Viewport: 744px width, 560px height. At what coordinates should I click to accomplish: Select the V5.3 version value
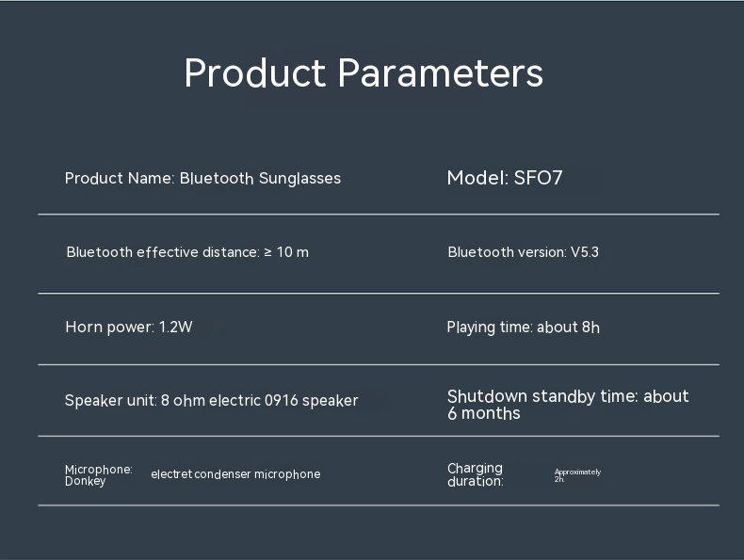[585, 252]
